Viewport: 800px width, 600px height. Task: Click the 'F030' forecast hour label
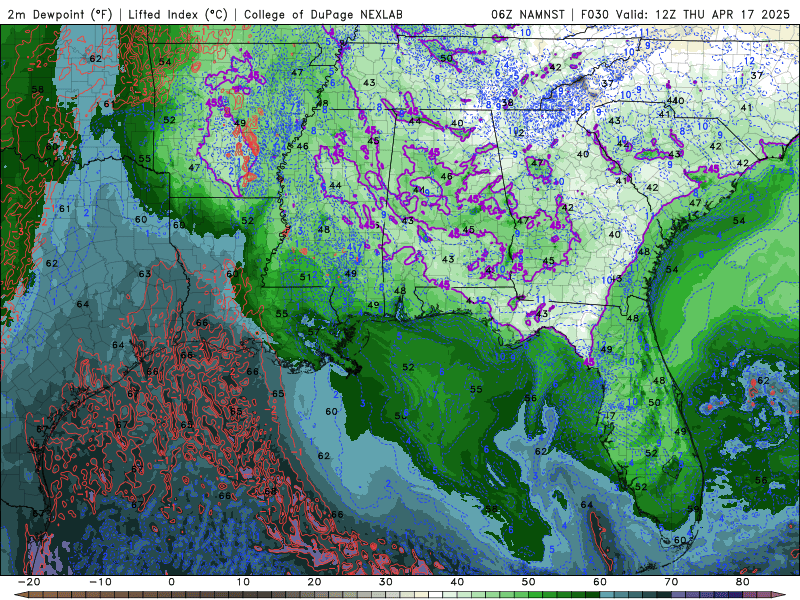point(595,15)
